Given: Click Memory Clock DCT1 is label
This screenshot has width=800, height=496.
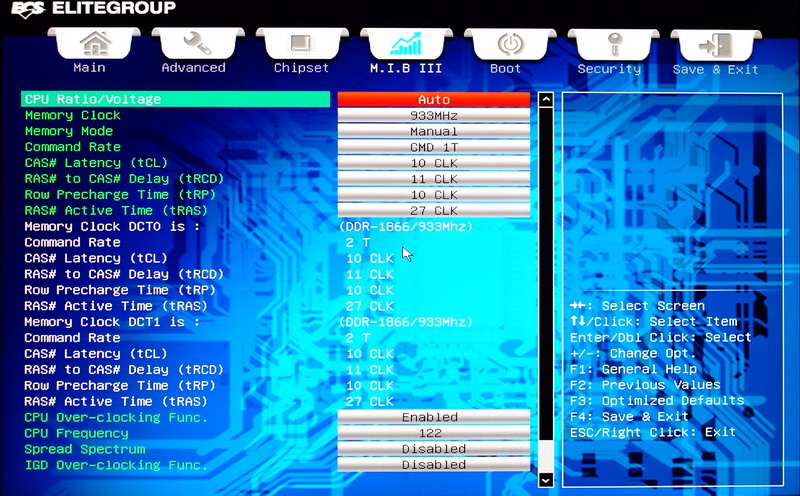Looking at the screenshot, I should 112,321.
